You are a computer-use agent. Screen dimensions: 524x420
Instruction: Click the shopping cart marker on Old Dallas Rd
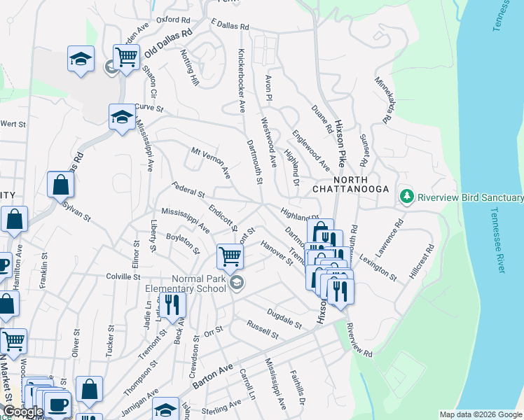126,58
